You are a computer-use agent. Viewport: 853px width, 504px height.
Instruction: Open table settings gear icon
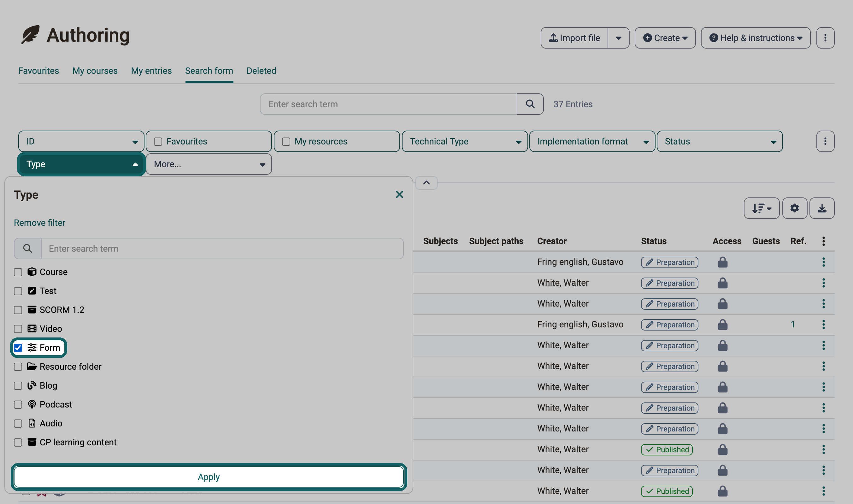point(795,208)
